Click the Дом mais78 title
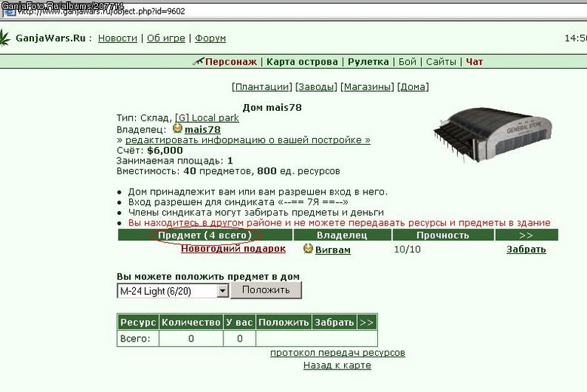587x392 pixels. pyautogui.click(x=272, y=108)
